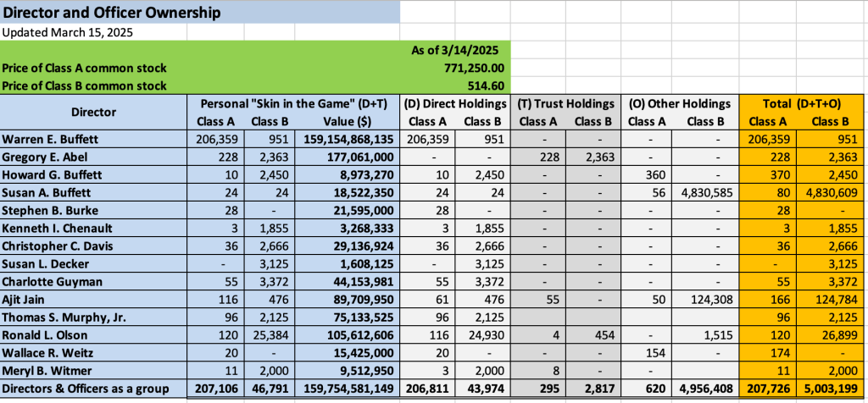The image size is (868, 403).
Task: Select the "Stephen B. Burke" name cell
Action: (93, 210)
